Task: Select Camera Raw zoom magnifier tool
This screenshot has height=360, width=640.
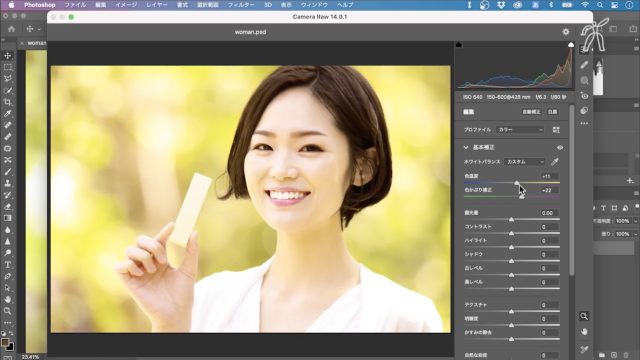Action: 584,316
